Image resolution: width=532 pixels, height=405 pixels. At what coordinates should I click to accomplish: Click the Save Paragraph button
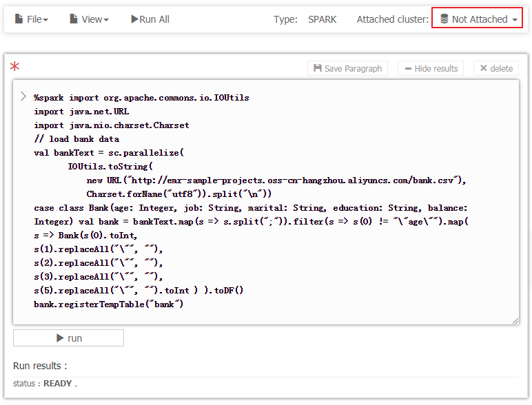pyautogui.click(x=347, y=68)
